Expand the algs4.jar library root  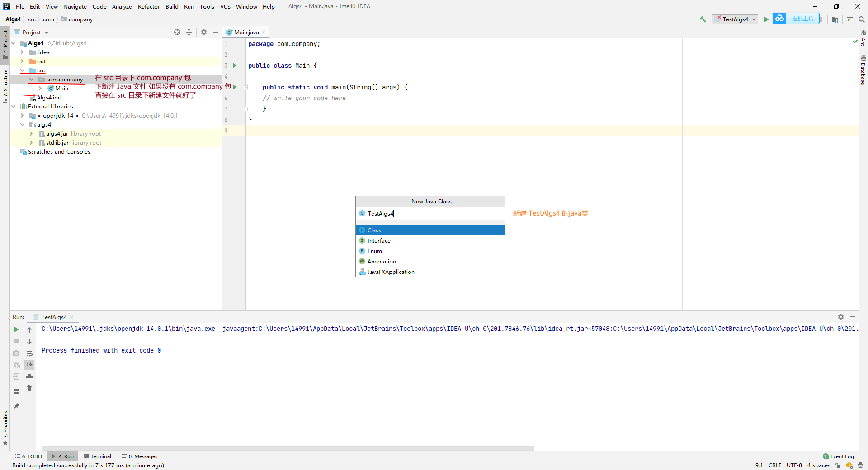coord(31,134)
